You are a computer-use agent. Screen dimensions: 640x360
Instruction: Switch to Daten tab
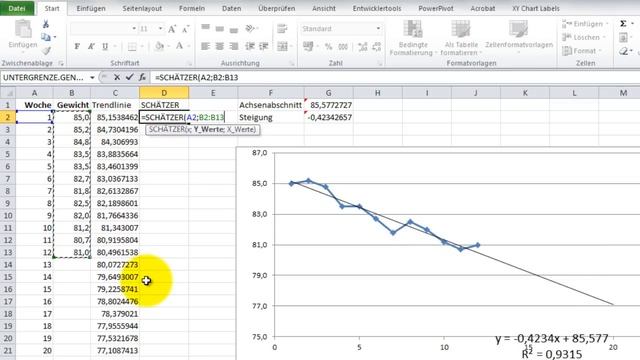coord(231,8)
